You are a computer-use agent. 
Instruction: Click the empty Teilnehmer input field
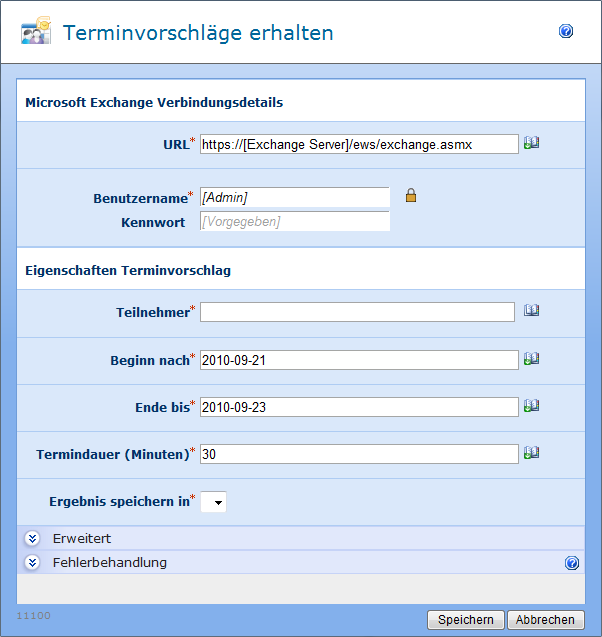point(357,312)
